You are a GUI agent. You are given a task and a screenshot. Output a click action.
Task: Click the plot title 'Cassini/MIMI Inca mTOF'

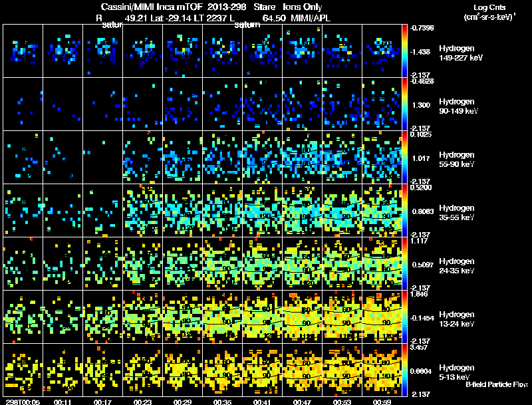152,7
